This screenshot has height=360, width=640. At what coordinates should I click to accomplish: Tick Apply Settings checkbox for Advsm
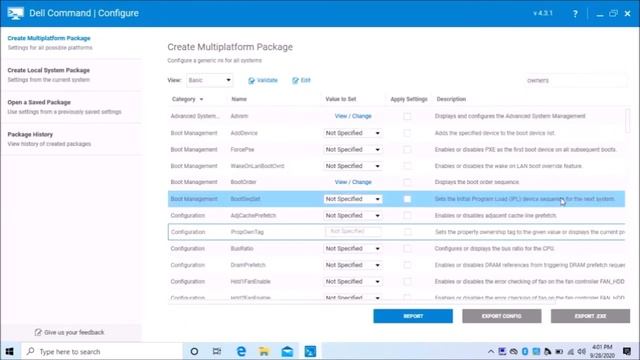pos(407,116)
